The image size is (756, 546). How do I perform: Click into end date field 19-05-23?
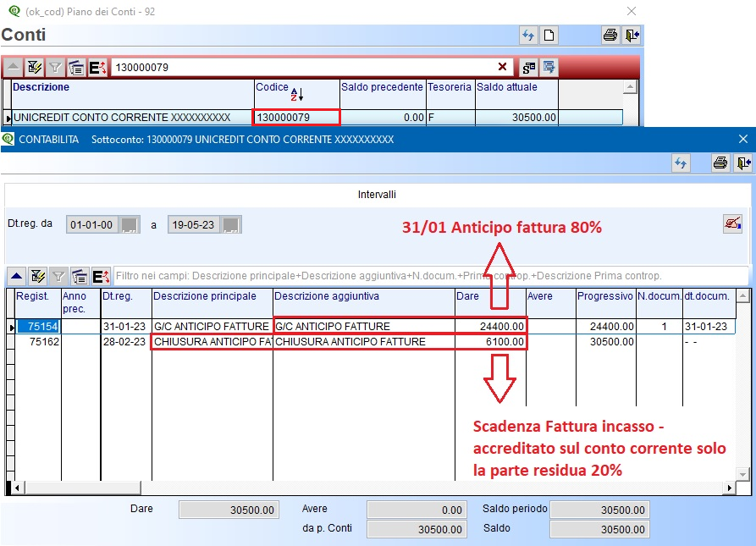coord(194,224)
